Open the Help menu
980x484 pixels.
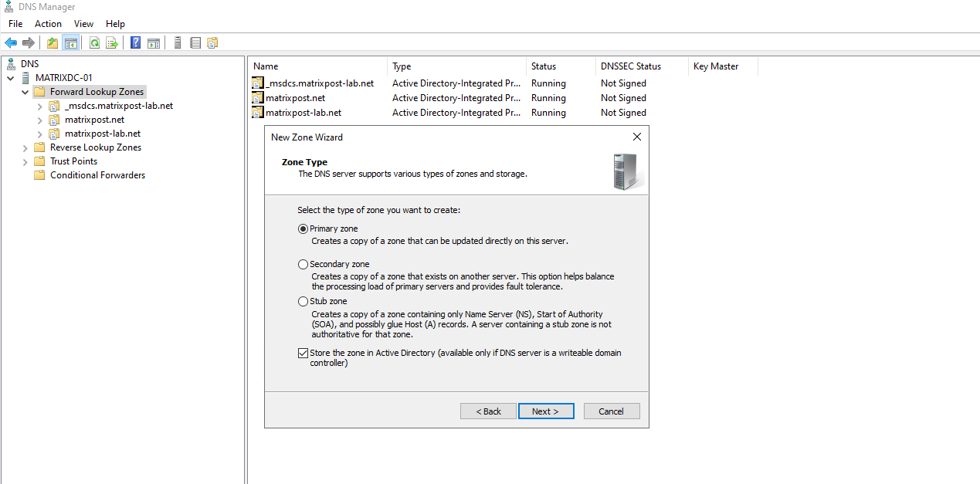point(115,24)
